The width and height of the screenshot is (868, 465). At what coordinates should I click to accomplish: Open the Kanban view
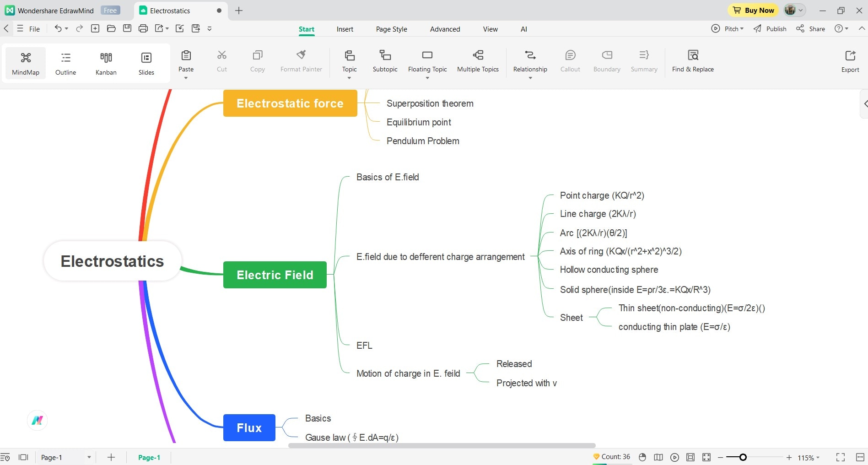pos(106,63)
